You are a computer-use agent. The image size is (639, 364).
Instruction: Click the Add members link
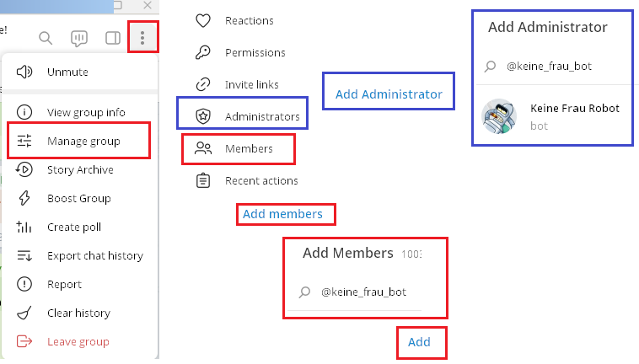click(x=282, y=214)
